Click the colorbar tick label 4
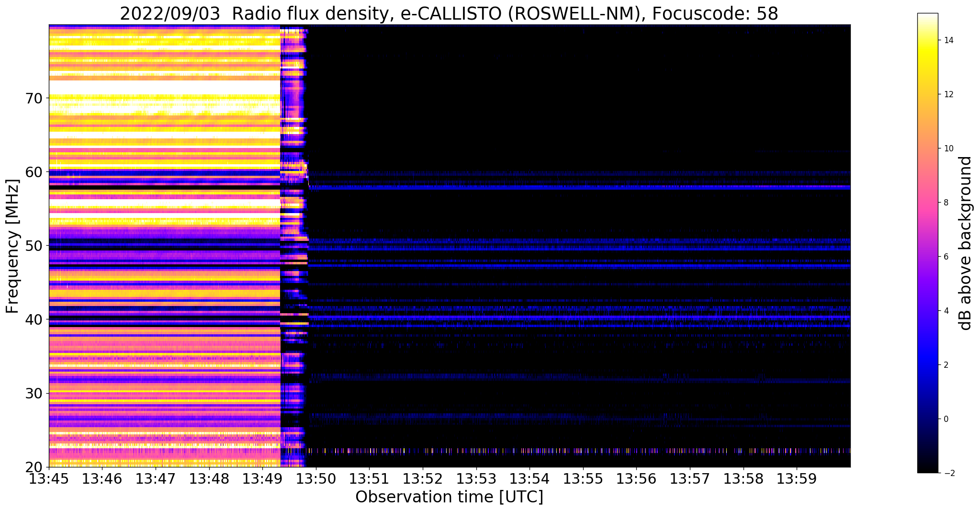 click(946, 311)
